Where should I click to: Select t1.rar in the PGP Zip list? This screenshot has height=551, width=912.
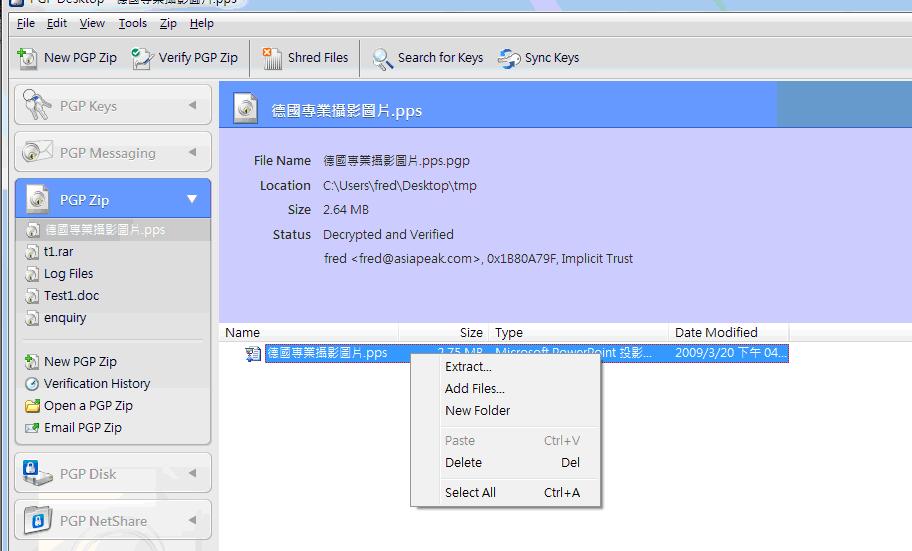pos(58,252)
